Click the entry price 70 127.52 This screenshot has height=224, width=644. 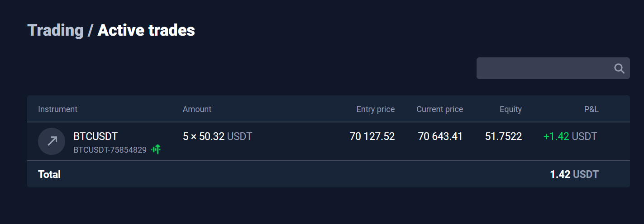(x=372, y=136)
